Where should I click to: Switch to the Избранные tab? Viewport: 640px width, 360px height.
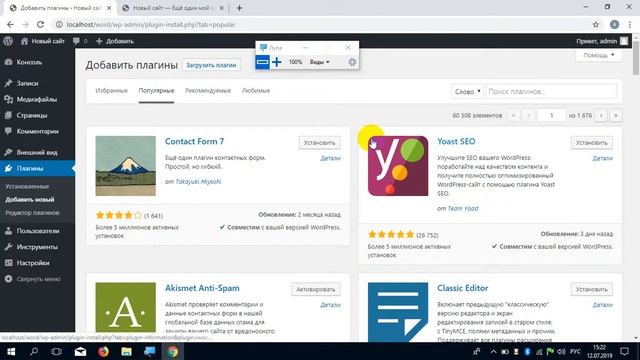tap(111, 91)
